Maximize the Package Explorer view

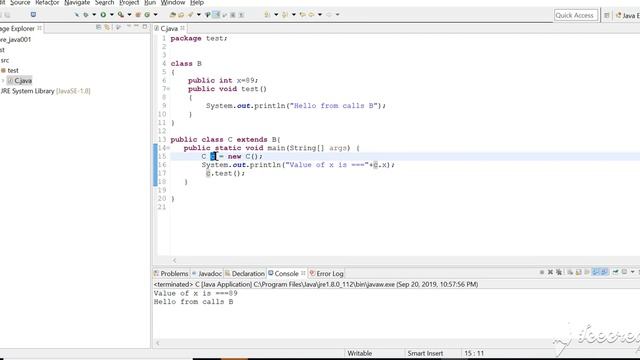[144, 27]
